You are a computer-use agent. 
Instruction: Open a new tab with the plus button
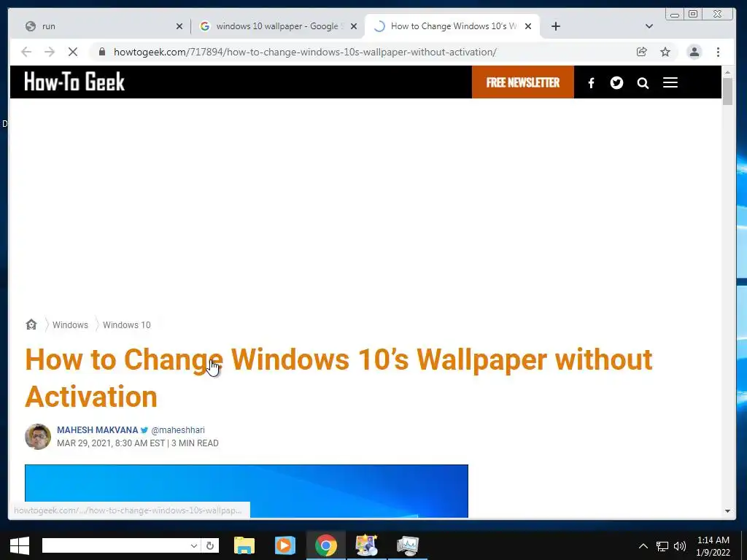(x=555, y=26)
